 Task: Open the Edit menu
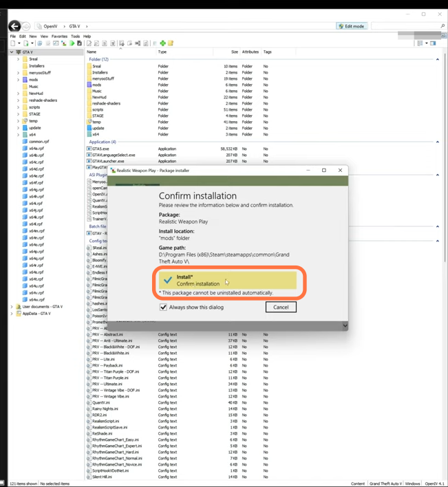23,36
